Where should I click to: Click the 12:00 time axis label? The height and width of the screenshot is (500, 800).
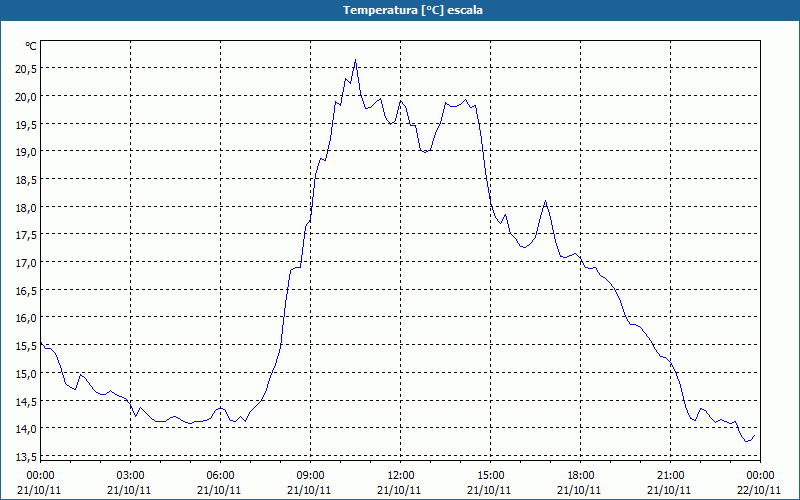point(401,476)
